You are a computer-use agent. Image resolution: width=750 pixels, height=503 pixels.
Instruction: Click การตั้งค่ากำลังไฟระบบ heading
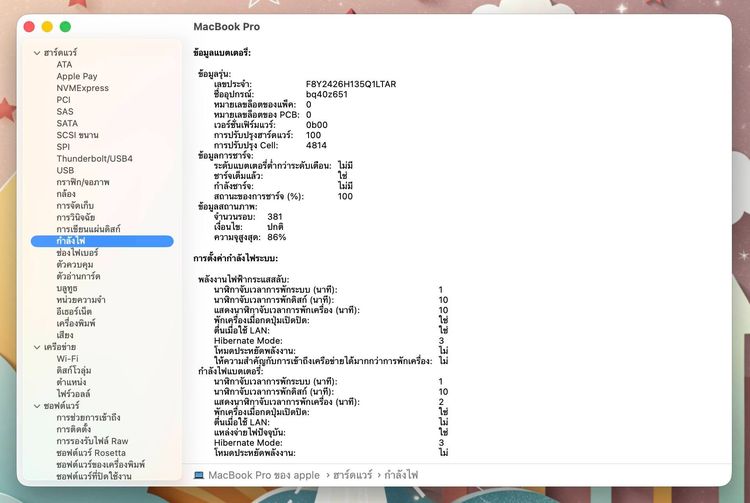[x=235, y=259]
